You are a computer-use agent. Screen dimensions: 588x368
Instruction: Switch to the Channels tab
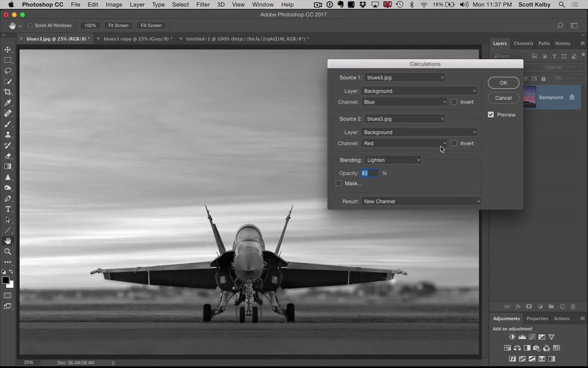click(523, 43)
